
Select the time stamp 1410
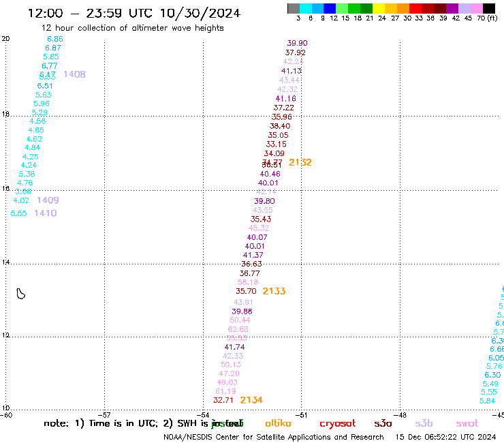[46, 213]
